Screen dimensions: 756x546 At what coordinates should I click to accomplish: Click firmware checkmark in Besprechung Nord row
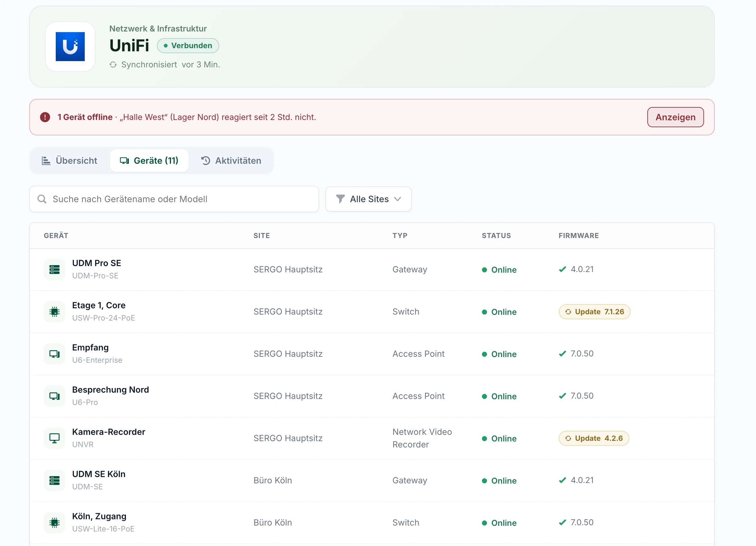(563, 396)
